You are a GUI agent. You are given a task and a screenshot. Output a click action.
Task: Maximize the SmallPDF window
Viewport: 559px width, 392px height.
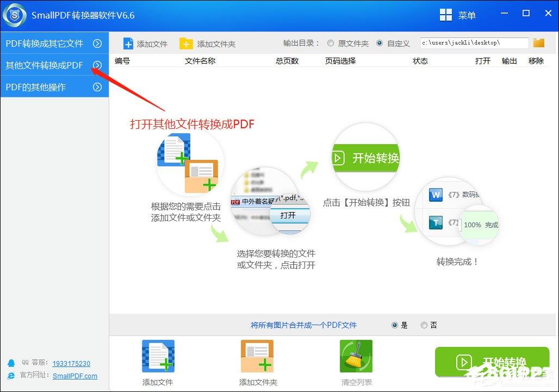[526, 13]
